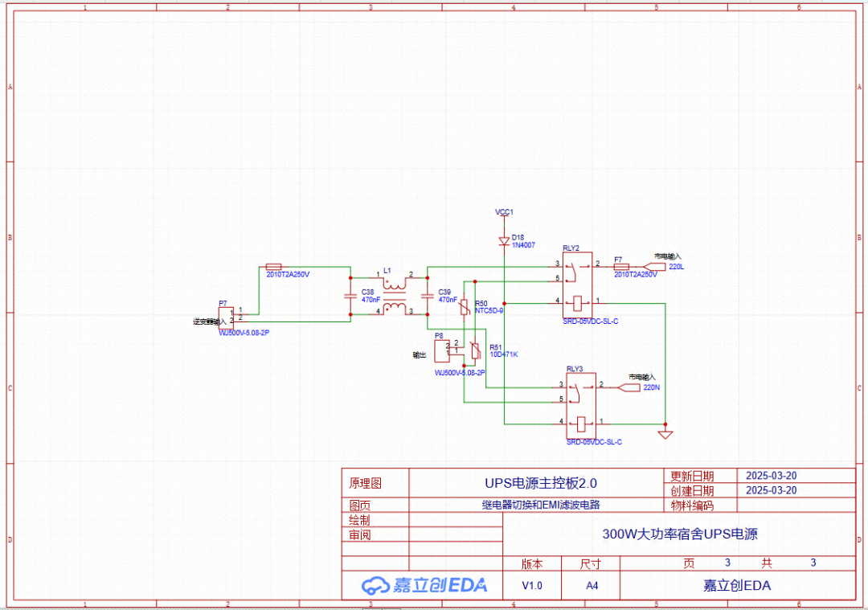
Task: Click the 逆变器输入 label beside P7
Action: [209, 321]
